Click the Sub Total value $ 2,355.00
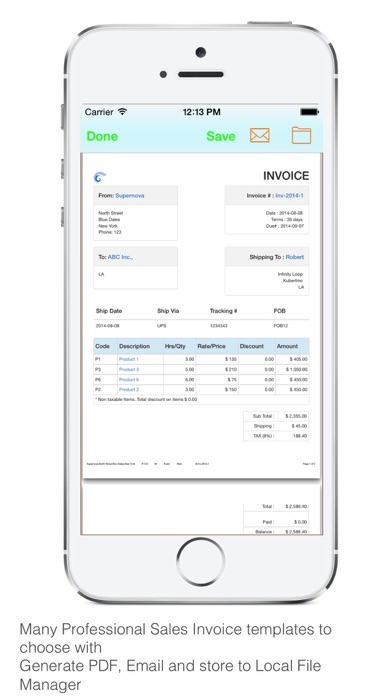392x696 pixels. coord(297,416)
